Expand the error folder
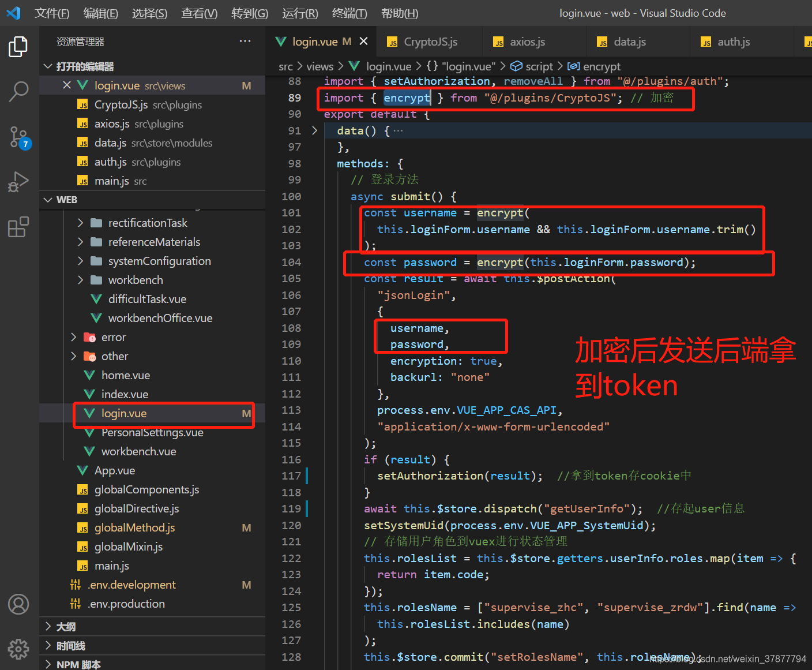 (152, 337)
